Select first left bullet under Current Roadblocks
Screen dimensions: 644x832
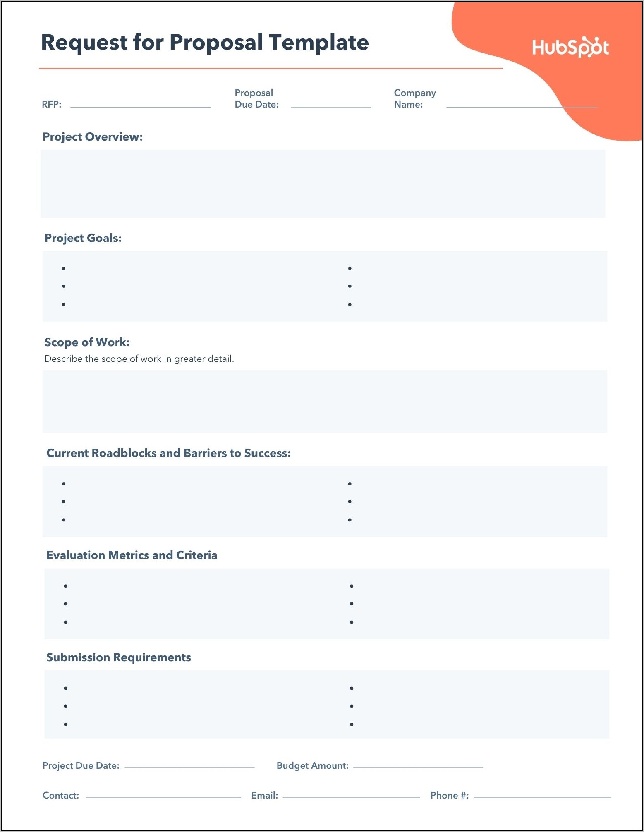[x=64, y=484]
